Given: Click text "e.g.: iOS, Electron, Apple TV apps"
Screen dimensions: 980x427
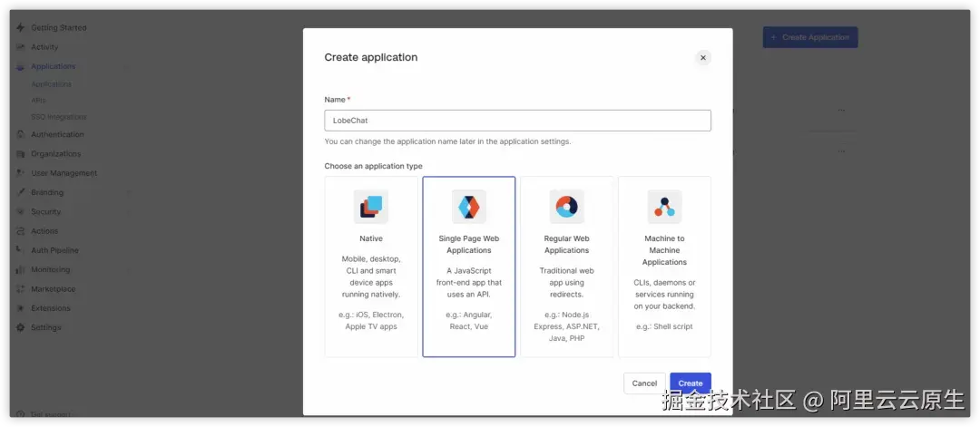Looking at the screenshot, I should (370, 320).
